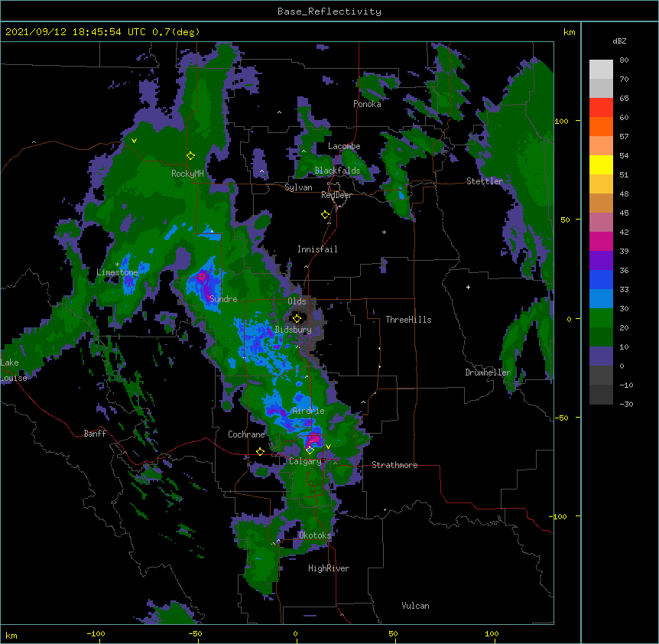Select the Didsbury city label
This screenshot has width=659, height=644.
[x=293, y=330]
